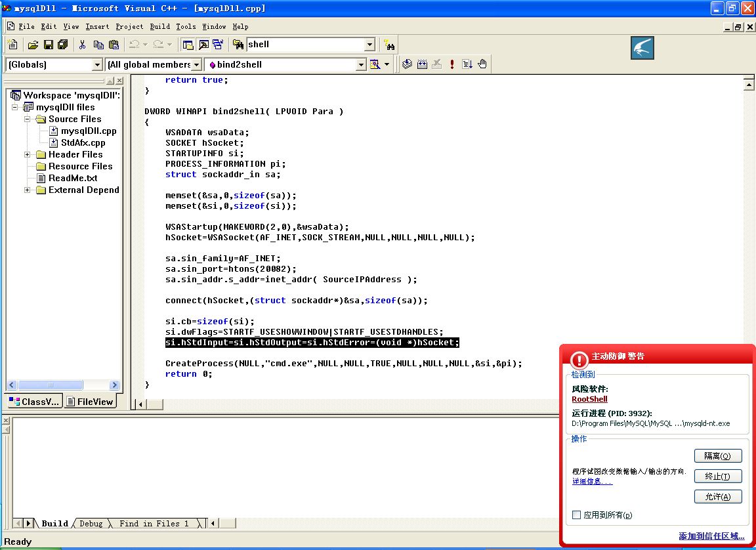Screen dimensions: 756x550
Task: Tick the 应用到所有 checkbox
Action: pos(577,515)
